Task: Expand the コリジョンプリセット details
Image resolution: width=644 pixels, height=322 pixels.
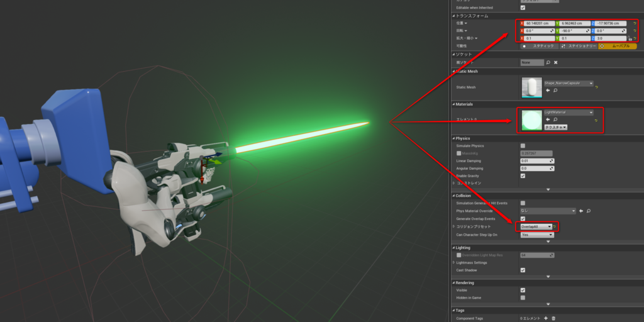Action: pyautogui.click(x=454, y=226)
